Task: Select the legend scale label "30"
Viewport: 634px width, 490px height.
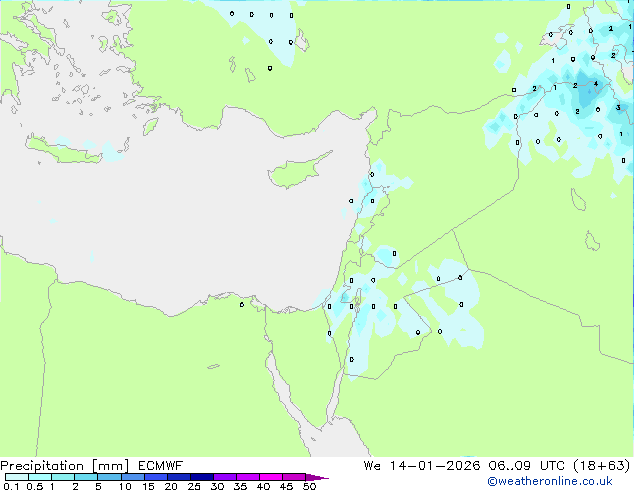Action: pyautogui.click(x=217, y=486)
